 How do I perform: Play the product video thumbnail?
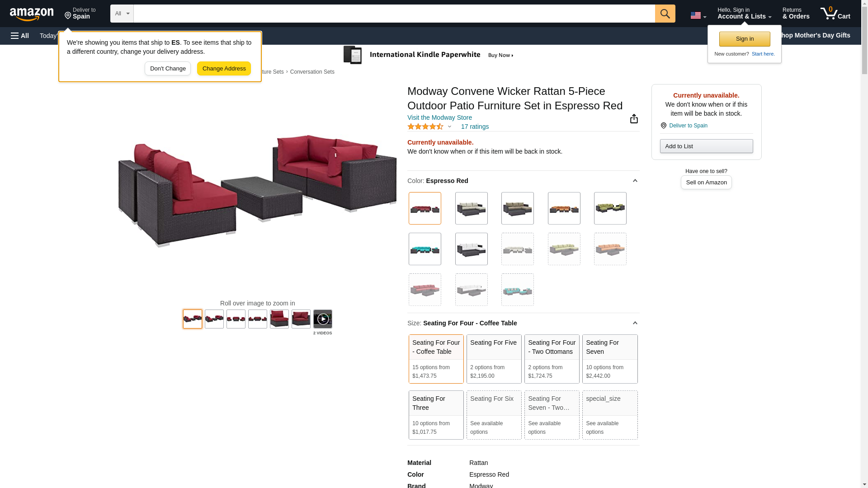point(322,319)
